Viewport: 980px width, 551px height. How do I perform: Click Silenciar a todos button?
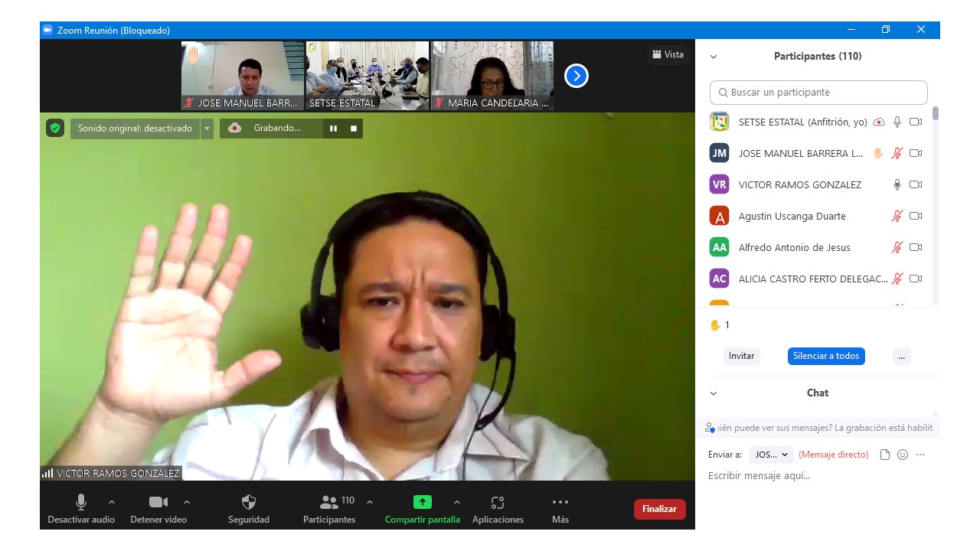point(826,356)
